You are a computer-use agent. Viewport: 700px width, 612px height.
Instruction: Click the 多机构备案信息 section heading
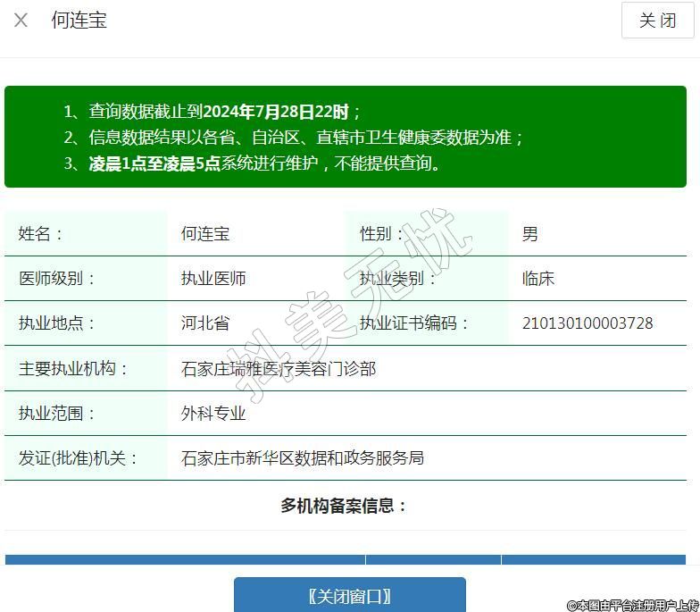click(345, 506)
